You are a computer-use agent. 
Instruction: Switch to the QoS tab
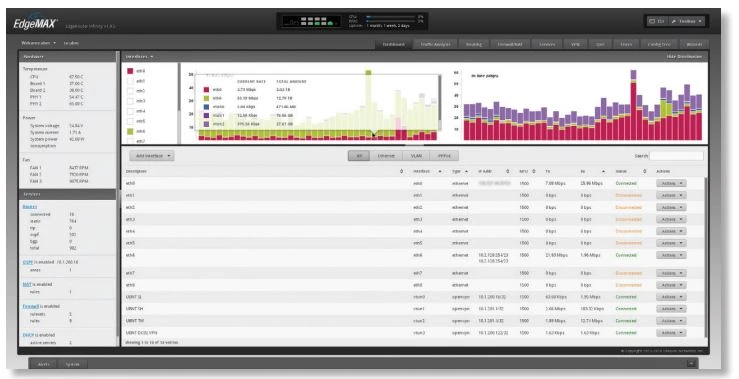point(600,44)
